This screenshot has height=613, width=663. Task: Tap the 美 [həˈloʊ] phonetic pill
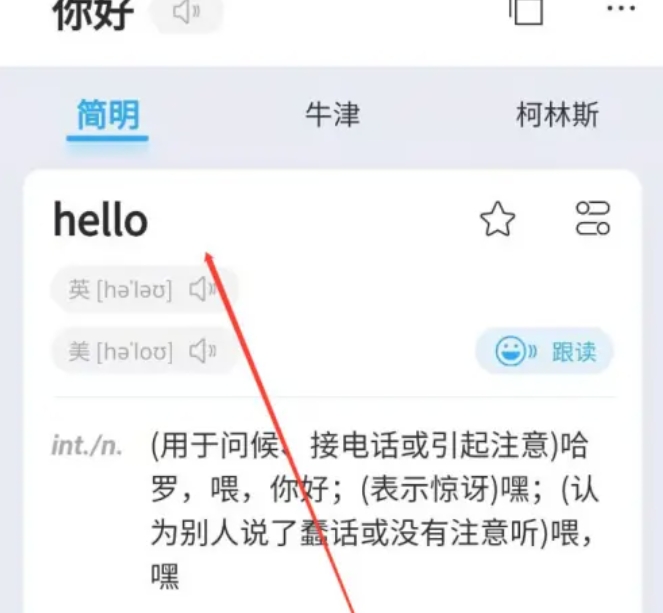[144, 351]
